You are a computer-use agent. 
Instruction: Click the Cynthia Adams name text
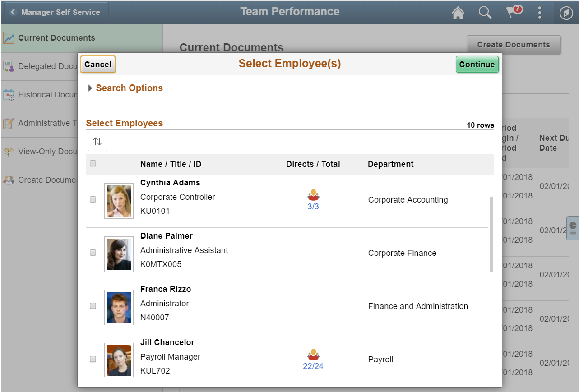(170, 183)
